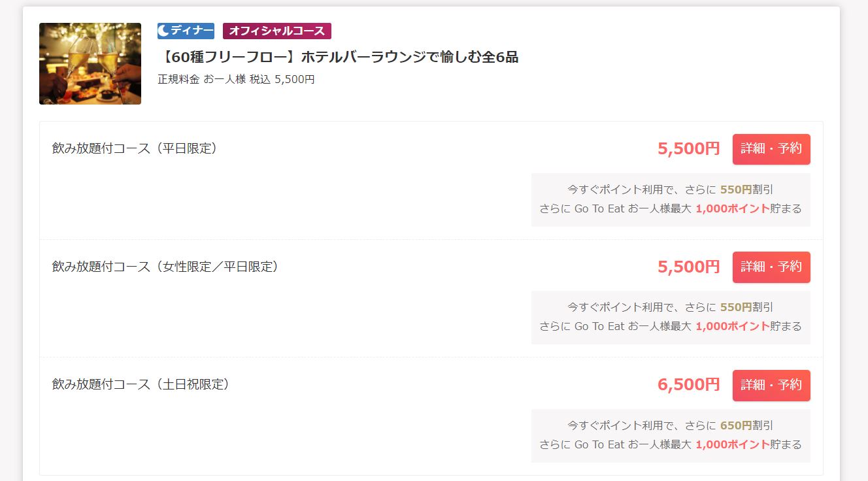The height and width of the screenshot is (481, 868).
Task: Click 550円割引 point notice under 平日限定 course
Action: [670, 190]
